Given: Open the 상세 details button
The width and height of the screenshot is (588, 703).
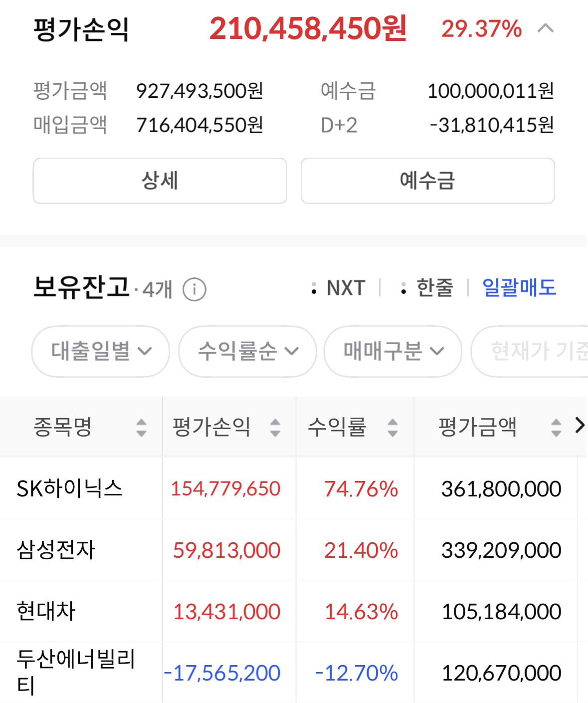Looking at the screenshot, I should [x=160, y=181].
